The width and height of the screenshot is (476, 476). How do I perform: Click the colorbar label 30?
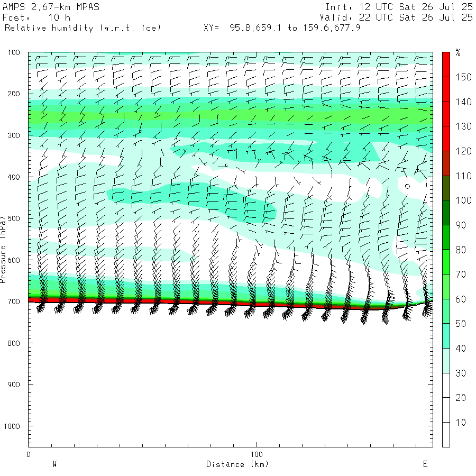tap(461, 373)
